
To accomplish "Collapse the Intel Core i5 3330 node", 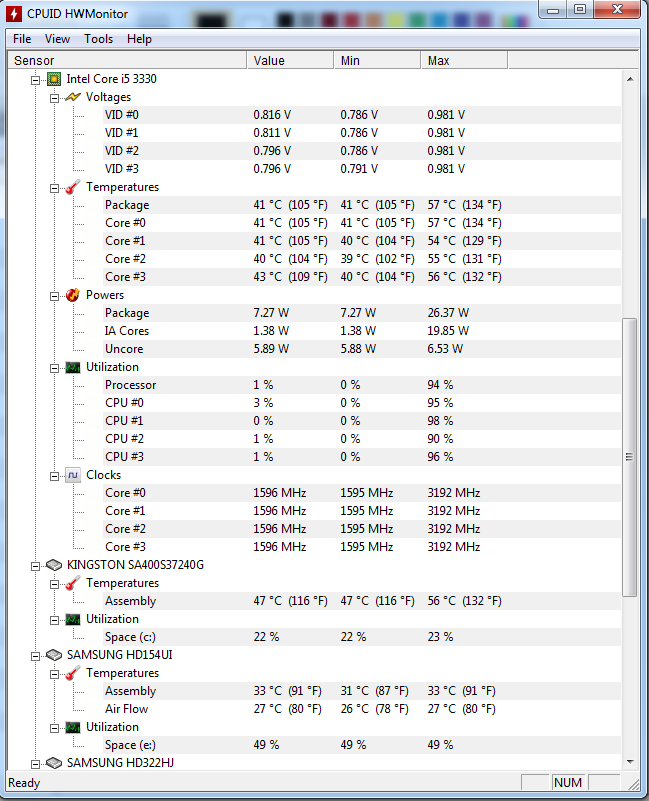I will 35,80.
